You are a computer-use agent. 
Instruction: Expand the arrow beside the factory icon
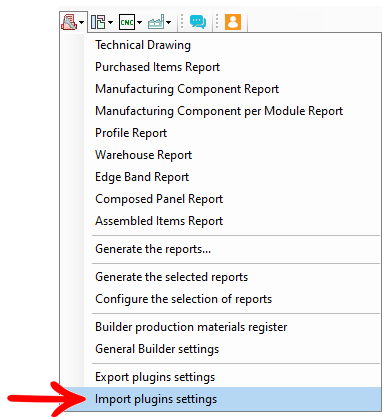(169, 23)
